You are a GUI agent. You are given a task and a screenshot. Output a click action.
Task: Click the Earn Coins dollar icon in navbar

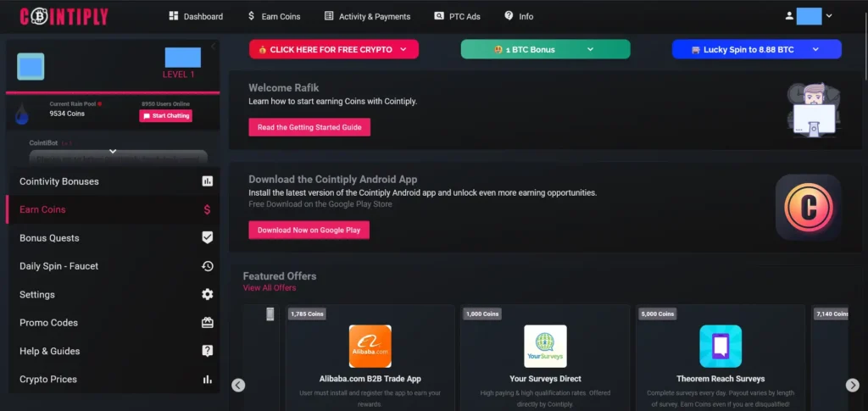[x=251, y=16]
